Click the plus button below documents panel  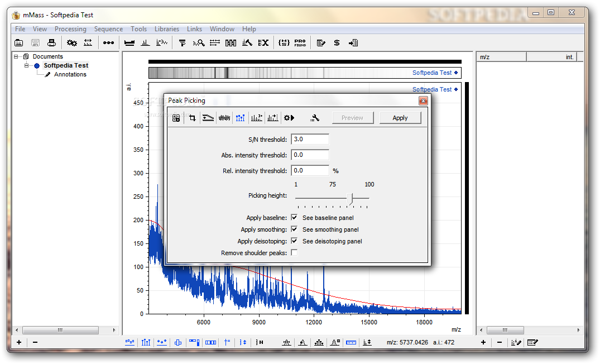tap(19, 342)
